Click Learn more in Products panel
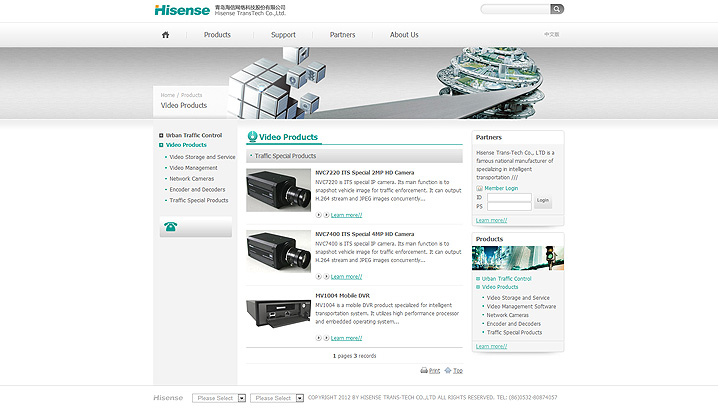Screen dimensions: 718x408 tap(491, 346)
